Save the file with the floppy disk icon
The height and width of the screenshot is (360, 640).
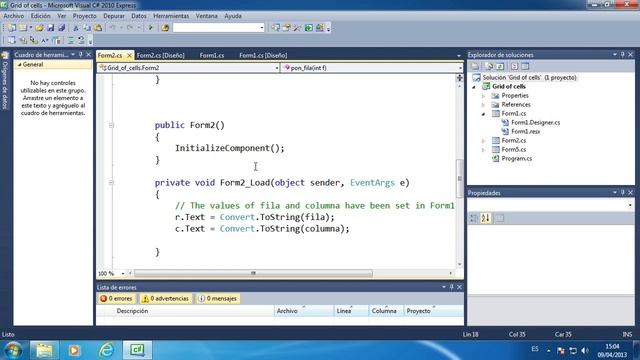[51, 28]
